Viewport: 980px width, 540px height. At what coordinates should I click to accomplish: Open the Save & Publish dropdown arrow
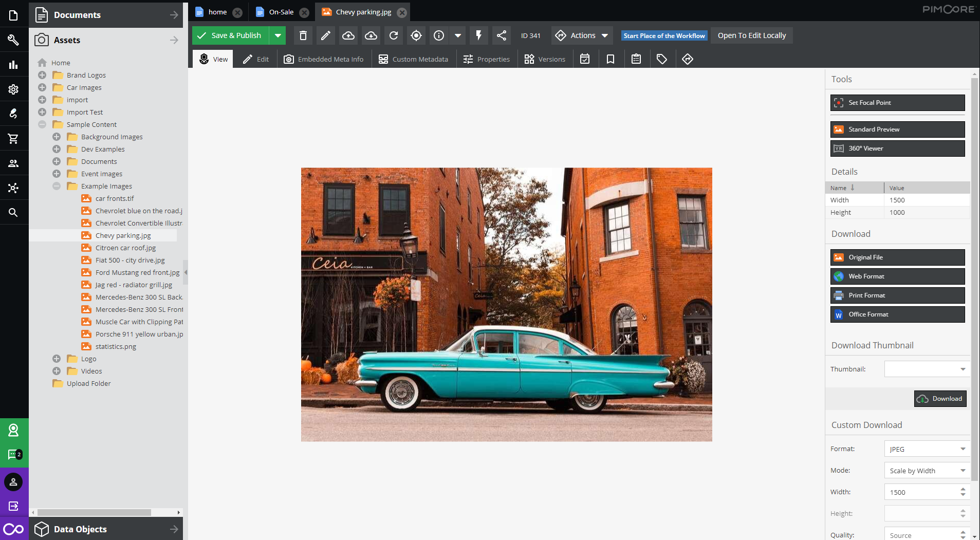pyautogui.click(x=278, y=35)
